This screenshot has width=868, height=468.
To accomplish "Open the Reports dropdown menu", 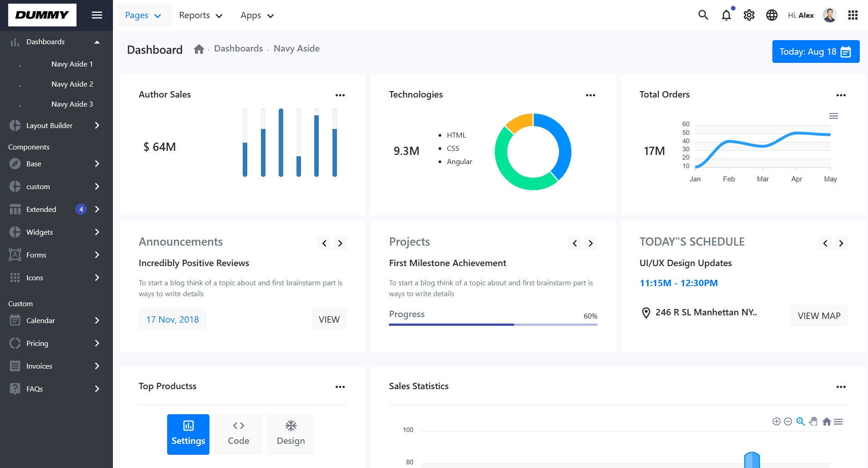I will click(200, 15).
